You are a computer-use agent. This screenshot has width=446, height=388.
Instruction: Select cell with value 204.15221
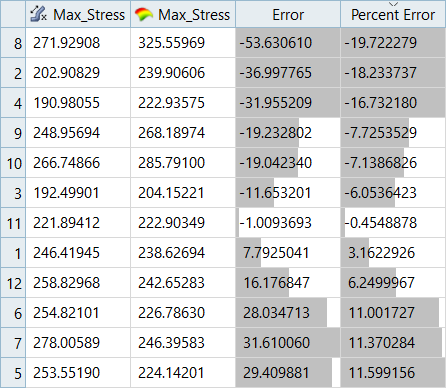183,193
